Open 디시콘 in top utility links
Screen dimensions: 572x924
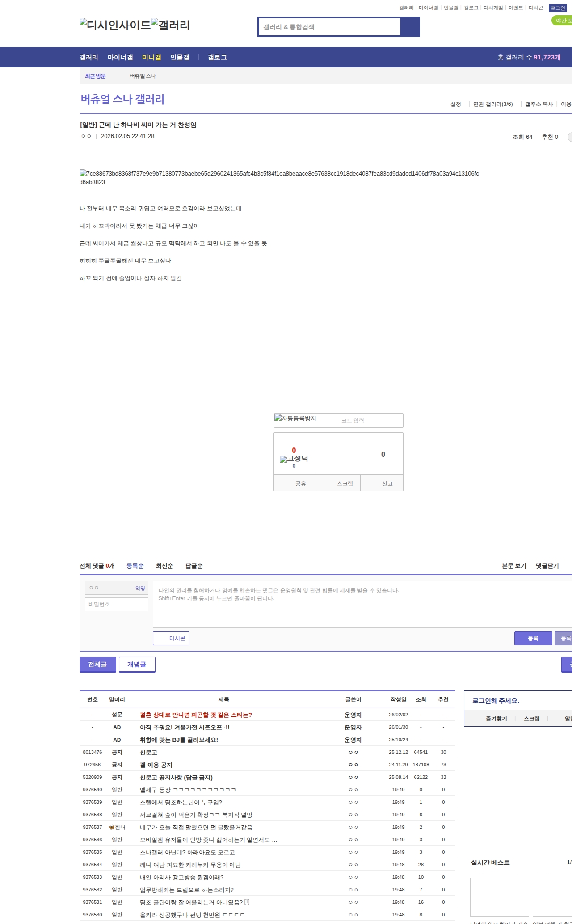(x=536, y=8)
